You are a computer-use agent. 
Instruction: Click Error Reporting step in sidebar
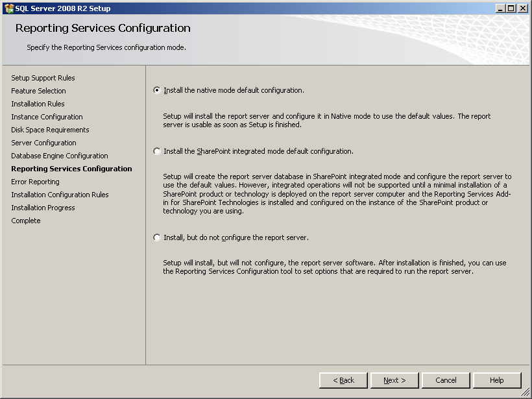pos(35,182)
